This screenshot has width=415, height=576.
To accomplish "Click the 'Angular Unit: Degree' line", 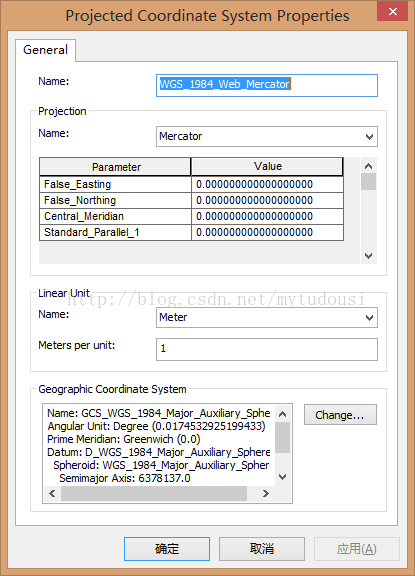I will [156, 426].
